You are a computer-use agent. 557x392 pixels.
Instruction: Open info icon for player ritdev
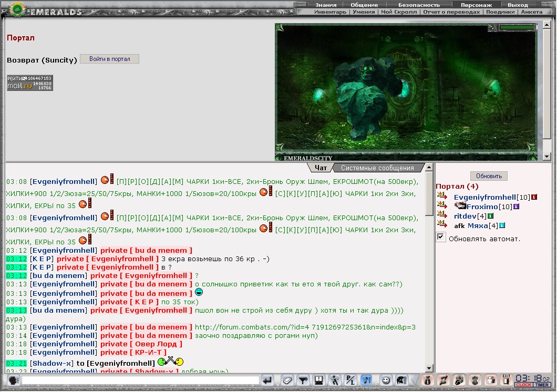pos(491,216)
